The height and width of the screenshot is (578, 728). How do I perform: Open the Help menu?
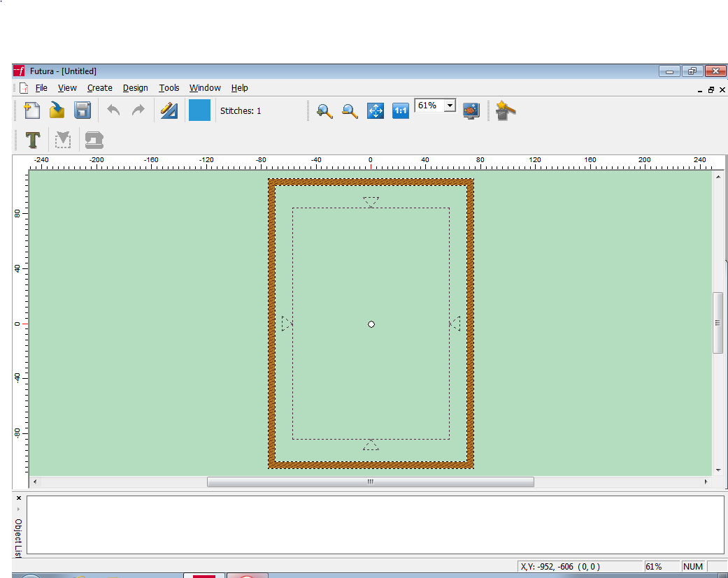[x=240, y=87]
